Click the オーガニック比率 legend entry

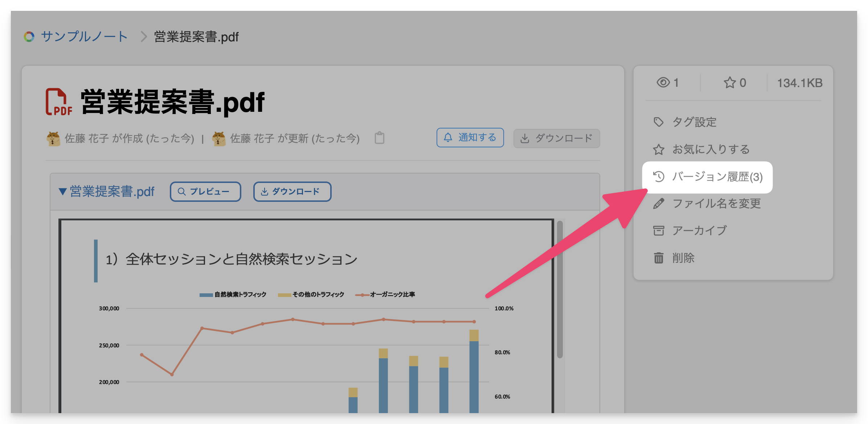coord(385,294)
